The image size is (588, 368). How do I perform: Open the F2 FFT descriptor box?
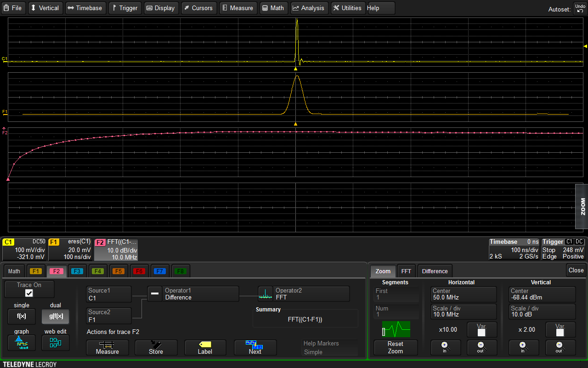point(116,249)
